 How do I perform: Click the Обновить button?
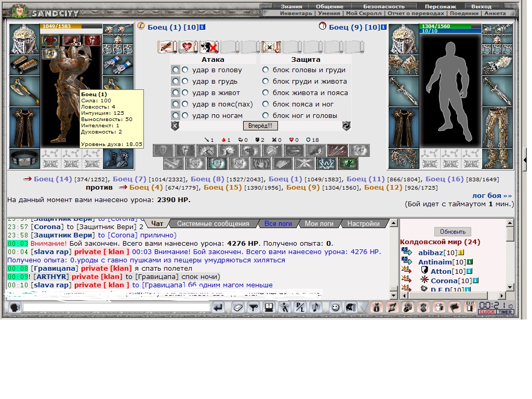click(x=453, y=232)
